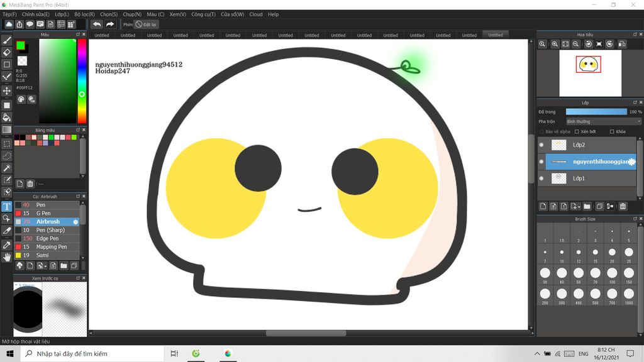The image size is (644, 362).
Task: Pick the Gradient tool
Action: pos(6,129)
